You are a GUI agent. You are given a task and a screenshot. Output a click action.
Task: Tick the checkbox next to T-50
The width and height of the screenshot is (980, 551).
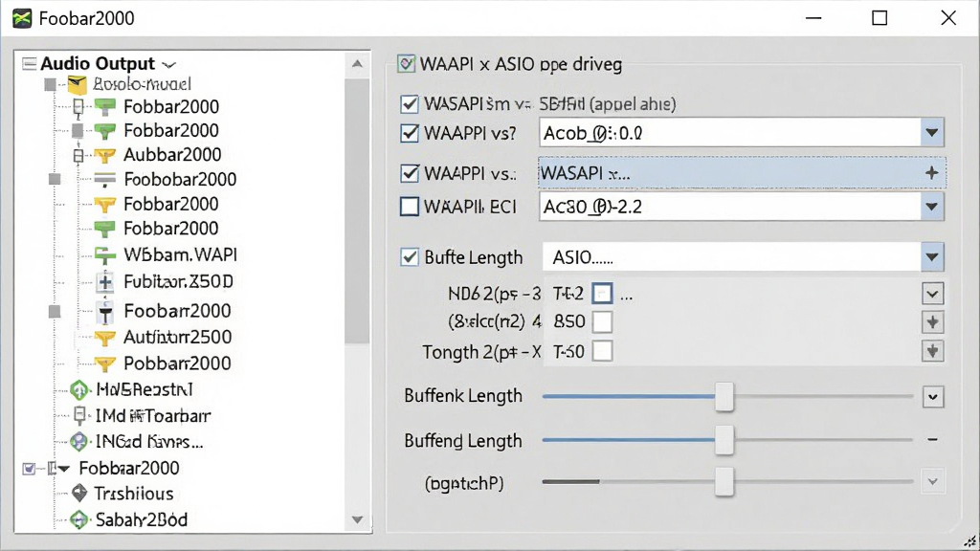point(603,351)
